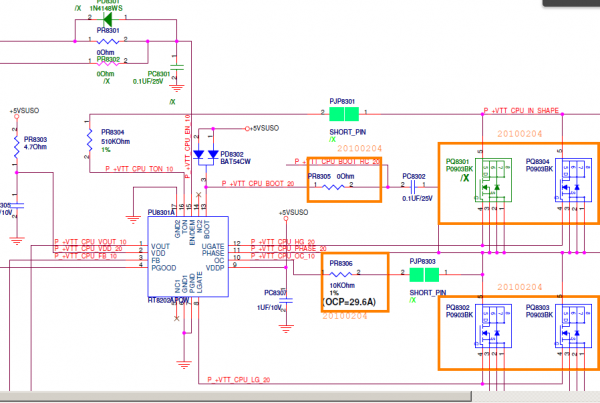Screen dimensions: 600x403
Task: Click net label P_+VTT_CPU_VOUT_10
Action: point(90,241)
